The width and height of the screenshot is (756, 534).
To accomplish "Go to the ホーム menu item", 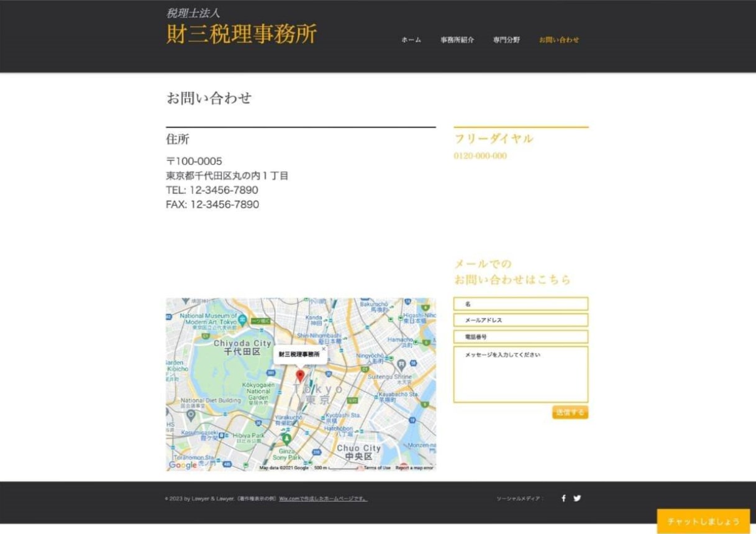I will click(411, 40).
